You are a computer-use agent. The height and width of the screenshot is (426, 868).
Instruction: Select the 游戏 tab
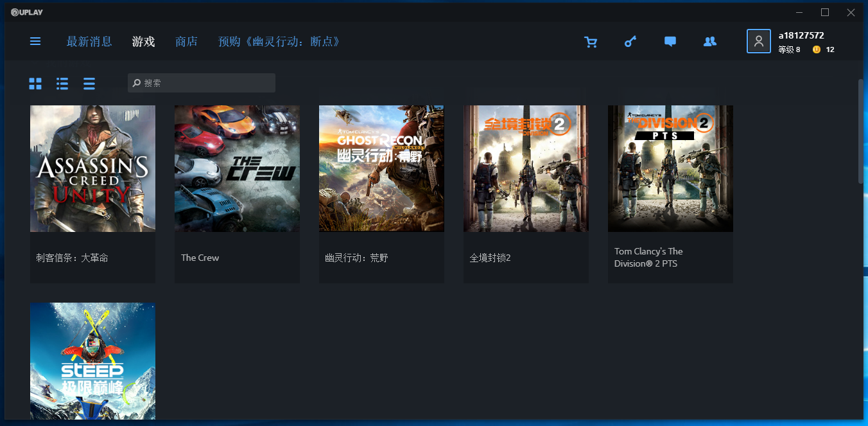144,42
